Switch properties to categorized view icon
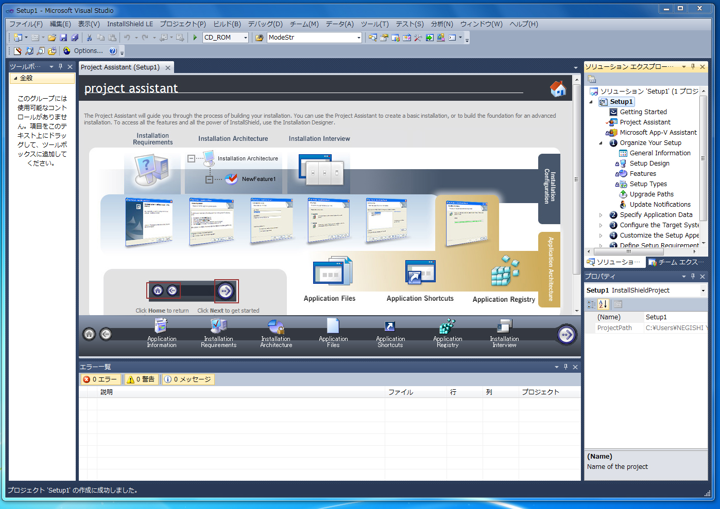This screenshot has height=509, width=720. point(591,304)
